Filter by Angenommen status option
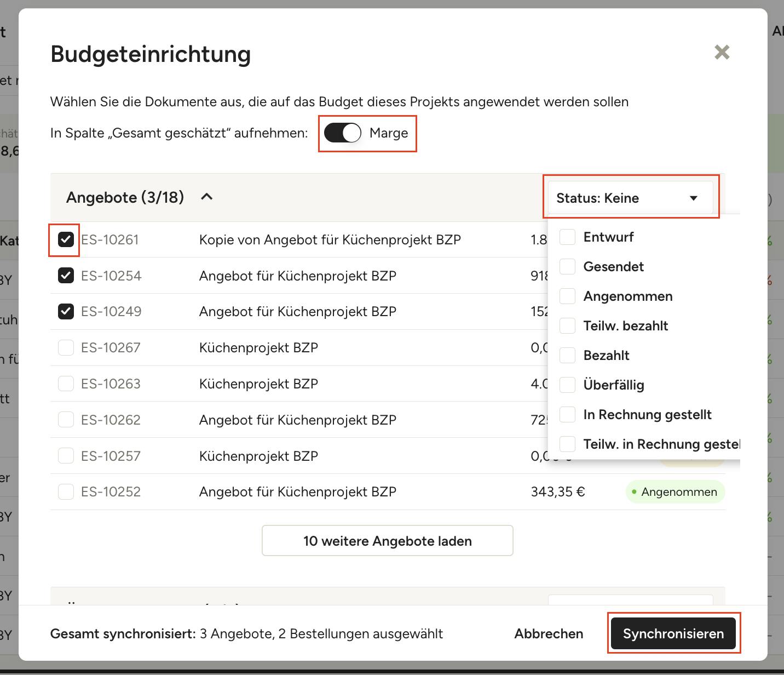This screenshot has width=784, height=675. 568,296
